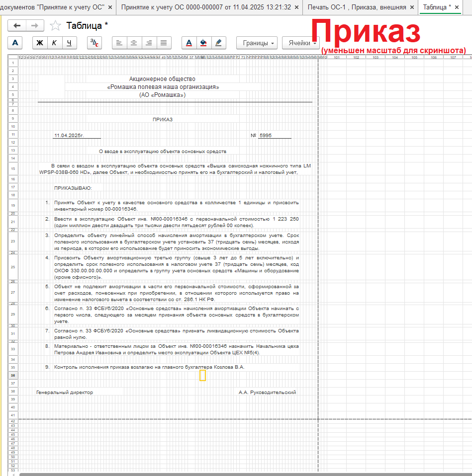The image size is (472, 476).
Task: Toggle bold with the Ж button
Action: pos(40,43)
